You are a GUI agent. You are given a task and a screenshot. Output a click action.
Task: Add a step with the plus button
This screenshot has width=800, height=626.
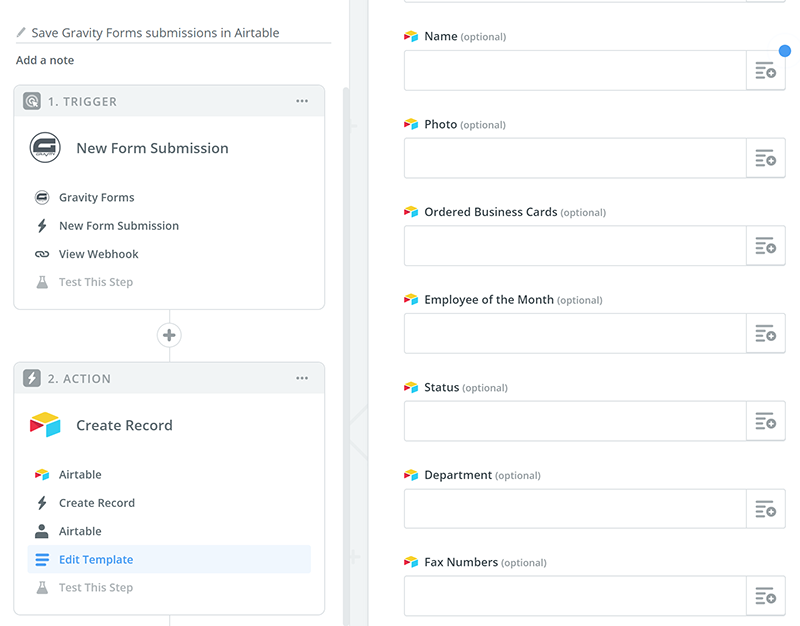click(x=169, y=335)
